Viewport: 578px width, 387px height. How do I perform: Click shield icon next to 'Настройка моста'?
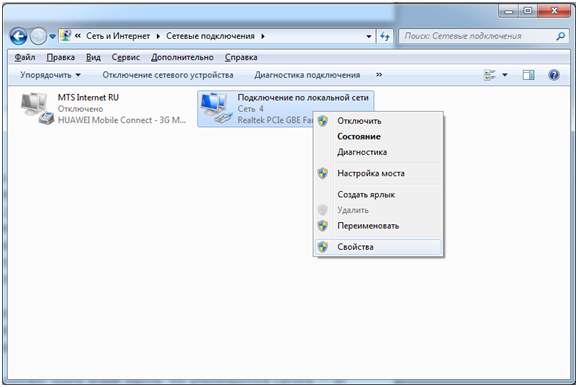pos(323,173)
